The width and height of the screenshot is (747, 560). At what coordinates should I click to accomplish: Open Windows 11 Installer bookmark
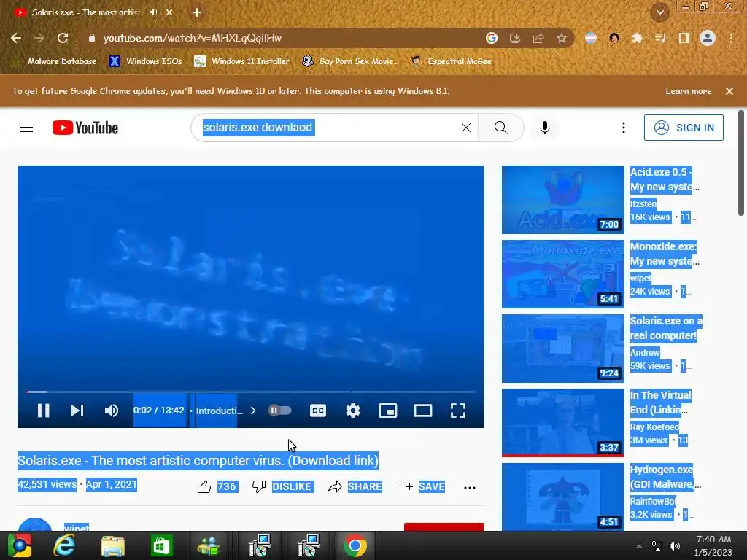pos(242,61)
